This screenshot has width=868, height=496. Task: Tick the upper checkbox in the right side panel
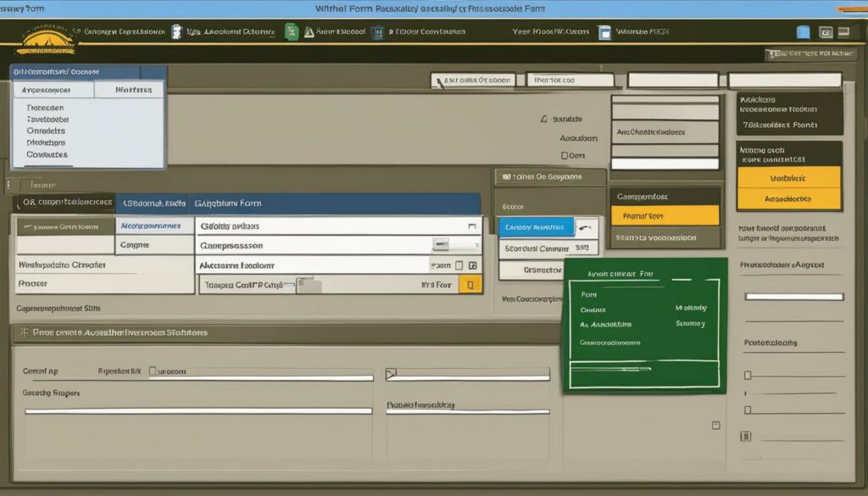point(748,376)
